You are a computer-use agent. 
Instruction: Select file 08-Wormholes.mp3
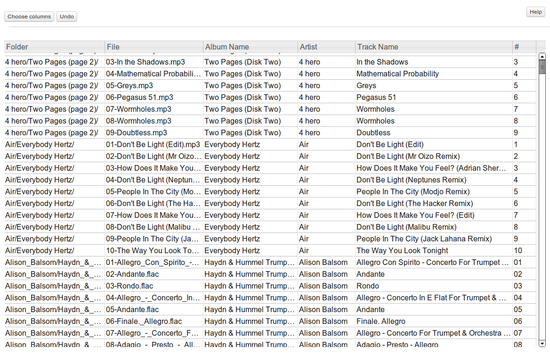[x=139, y=121]
